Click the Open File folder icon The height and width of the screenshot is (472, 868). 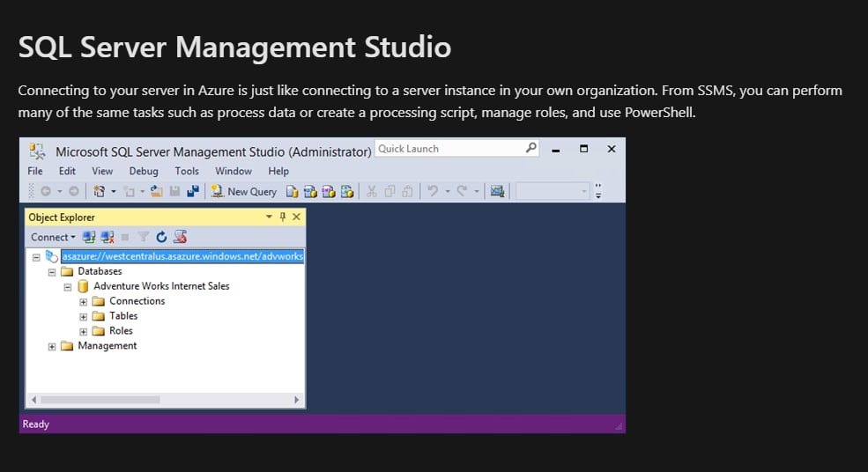point(157,191)
